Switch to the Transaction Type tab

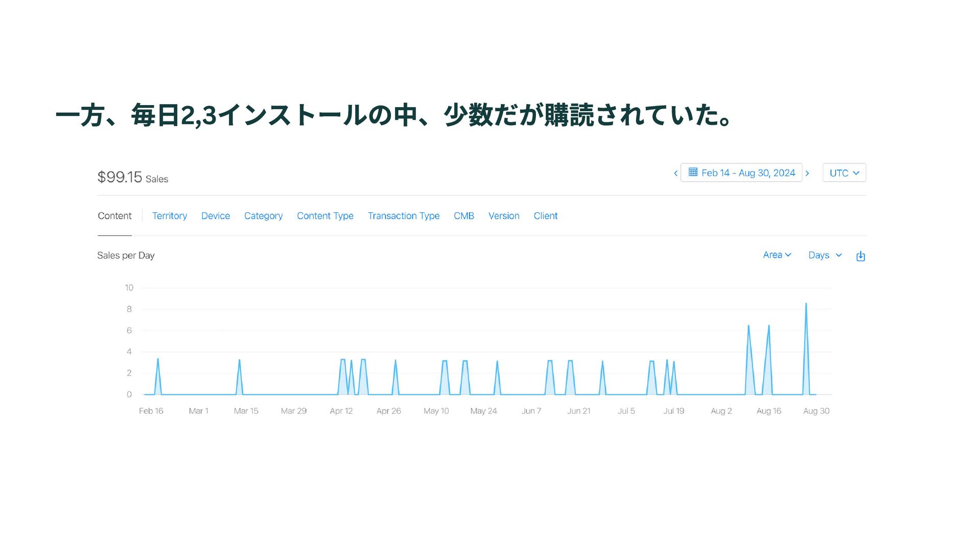[x=403, y=216]
